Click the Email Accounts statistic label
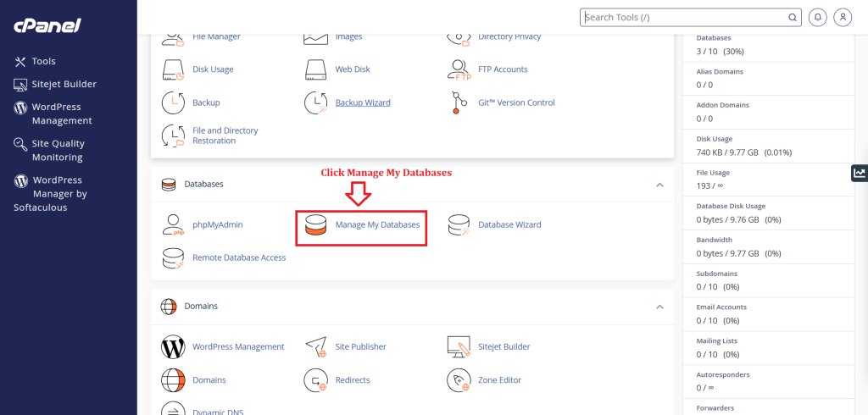Screen dimensions: 868x415 pyautogui.click(x=721, y=307)
